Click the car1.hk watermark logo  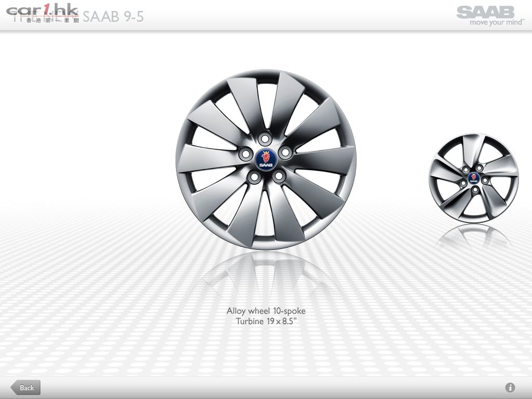pyautogui.click(x=43, y=11)
